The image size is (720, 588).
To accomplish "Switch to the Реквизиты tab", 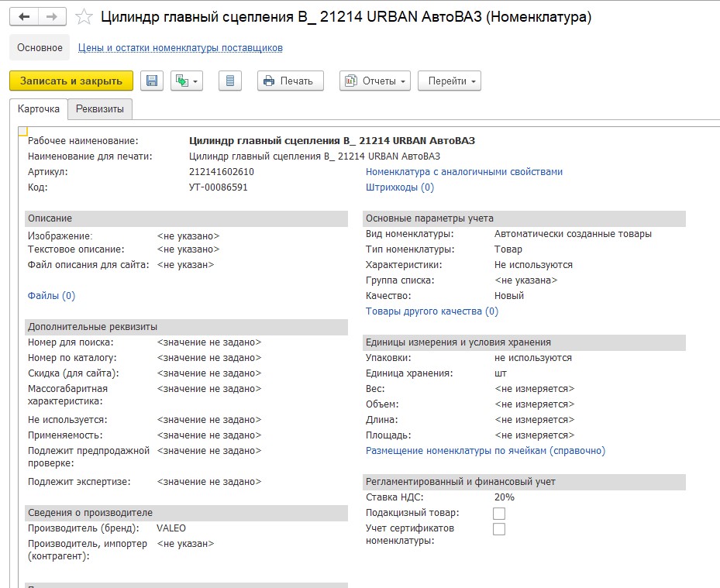I will pos(99,109).
